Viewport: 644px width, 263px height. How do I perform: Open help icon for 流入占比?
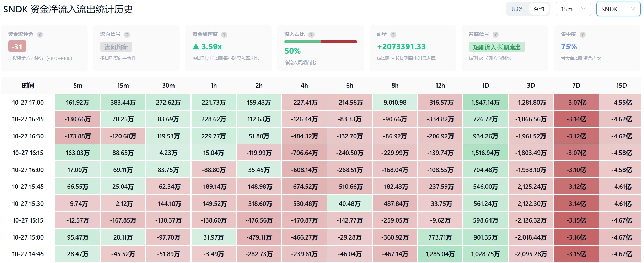pos(311,34)
